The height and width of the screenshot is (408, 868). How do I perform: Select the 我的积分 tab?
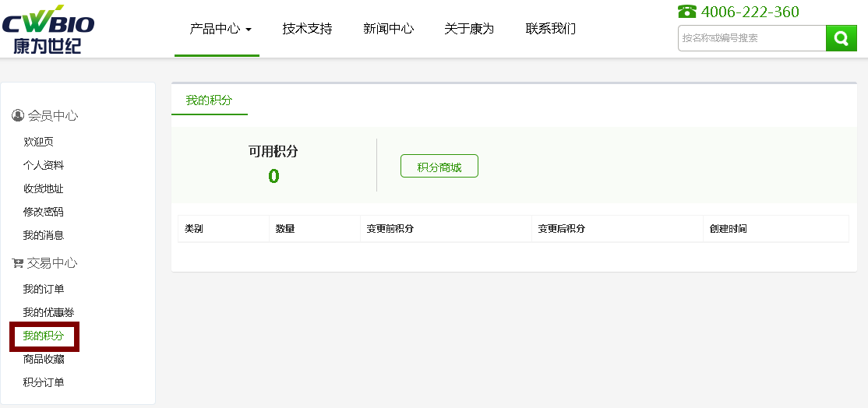point(209,100)
